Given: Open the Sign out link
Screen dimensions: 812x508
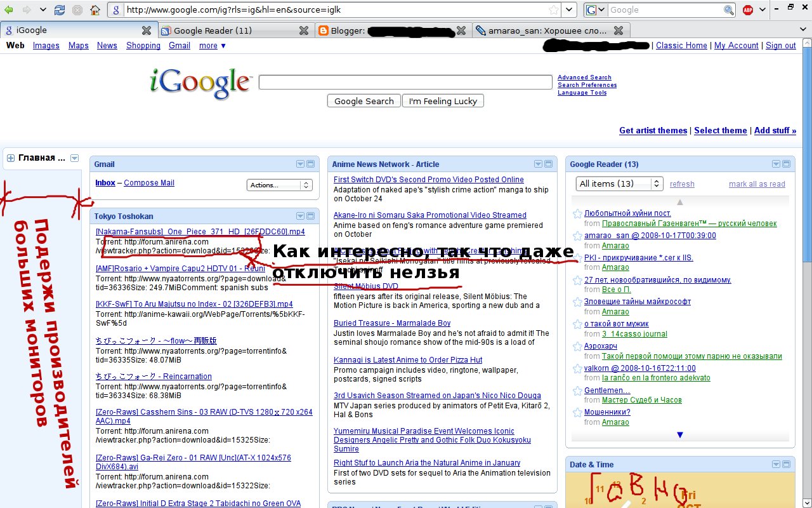Looking at the screenshot, I should coord(781,45).
